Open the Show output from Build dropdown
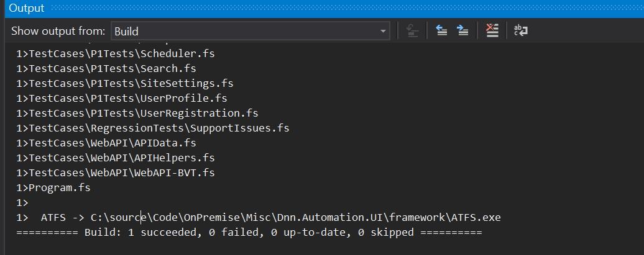The width and height of the screenshot is (644, 255). pyautogui.click(x=250, y=31)
